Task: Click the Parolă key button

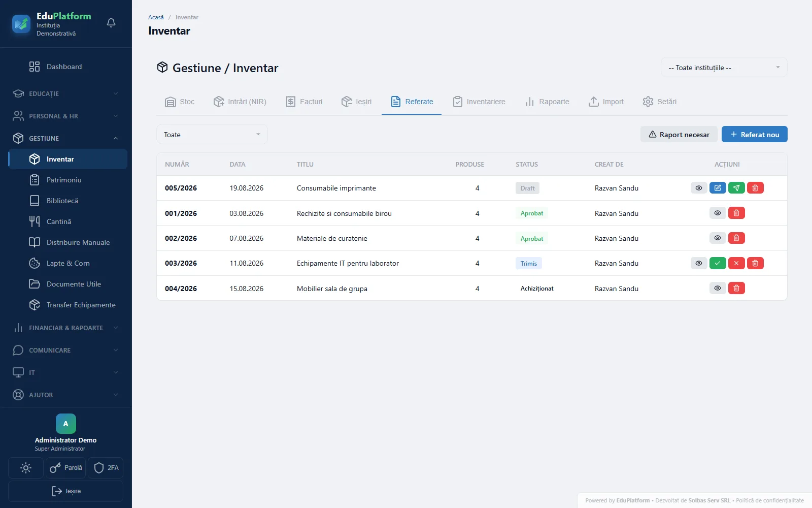Action: [x=66, y=468]
